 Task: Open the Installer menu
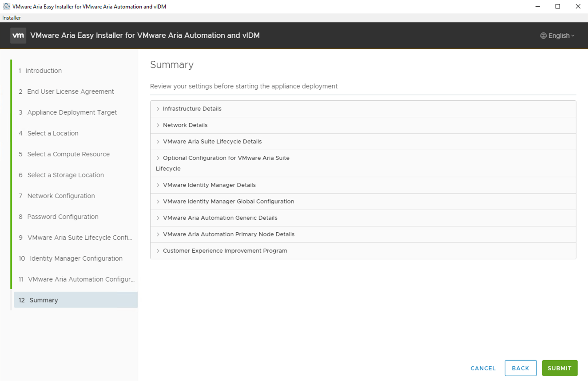coord(12,18)
